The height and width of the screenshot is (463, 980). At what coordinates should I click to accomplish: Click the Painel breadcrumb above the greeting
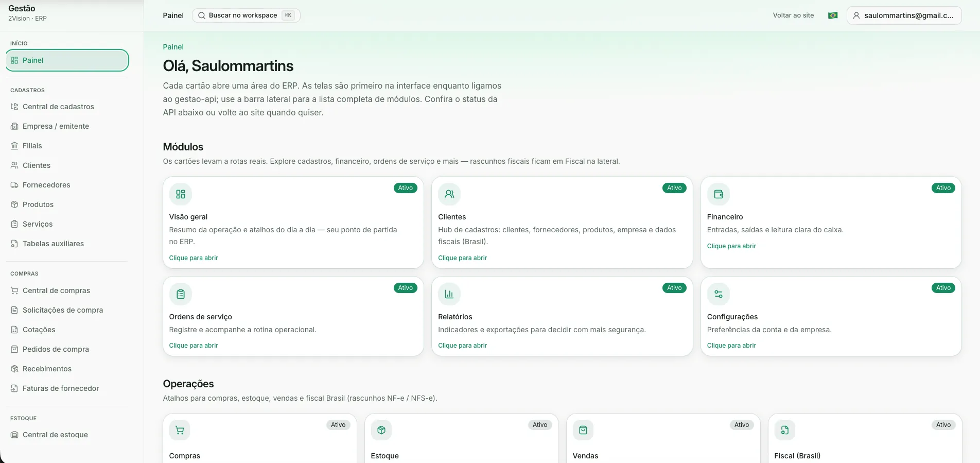tap(173, 47)
